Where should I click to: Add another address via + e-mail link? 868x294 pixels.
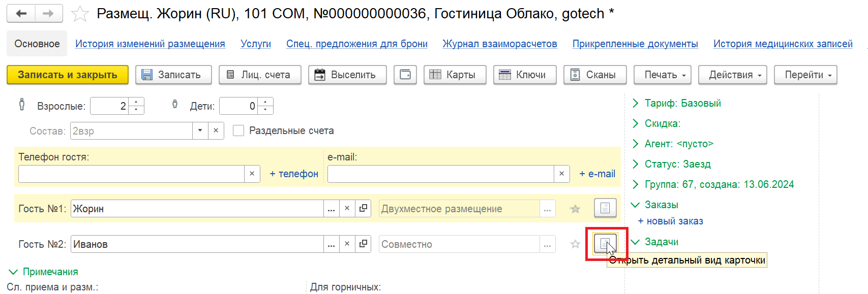click(x=597, y=174)
